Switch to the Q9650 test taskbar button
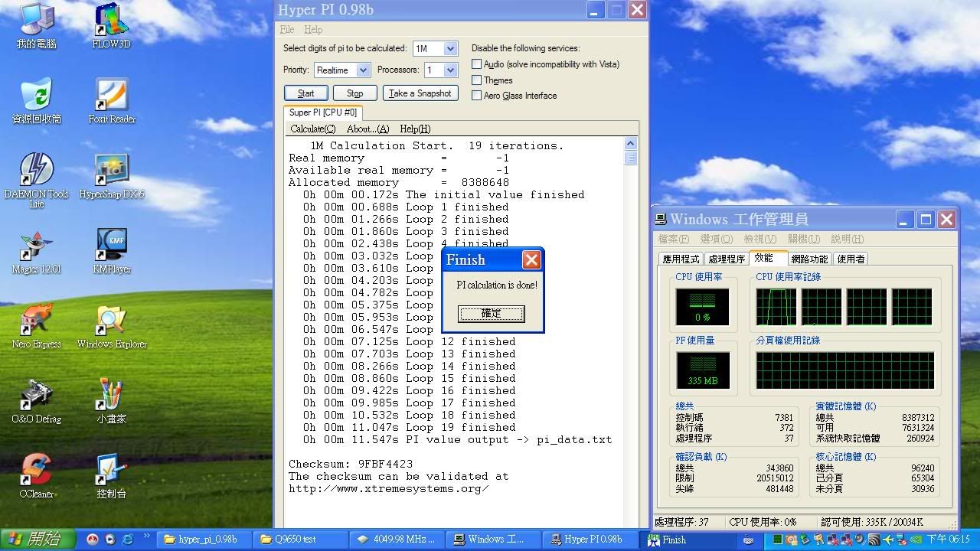The width and height of the screenshot is (980, 551). point(301,540)
